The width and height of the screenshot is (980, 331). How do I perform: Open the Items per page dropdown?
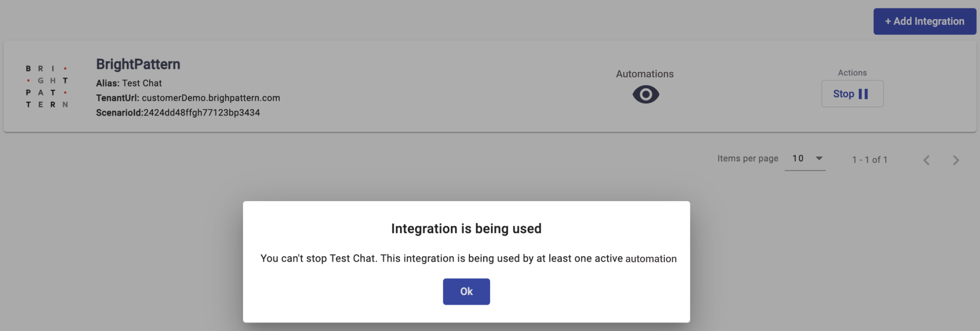(x=805, y=159)
